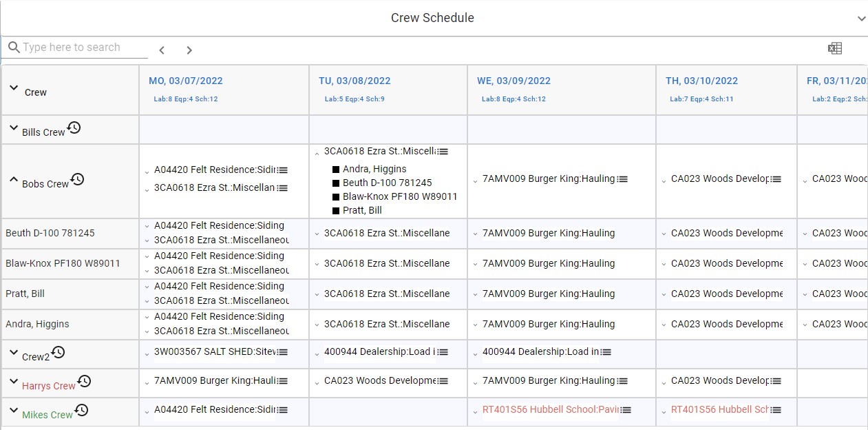Expand the Bills Crew row
The height and width of the screenshot is (430, 868).
coord(13,127)
